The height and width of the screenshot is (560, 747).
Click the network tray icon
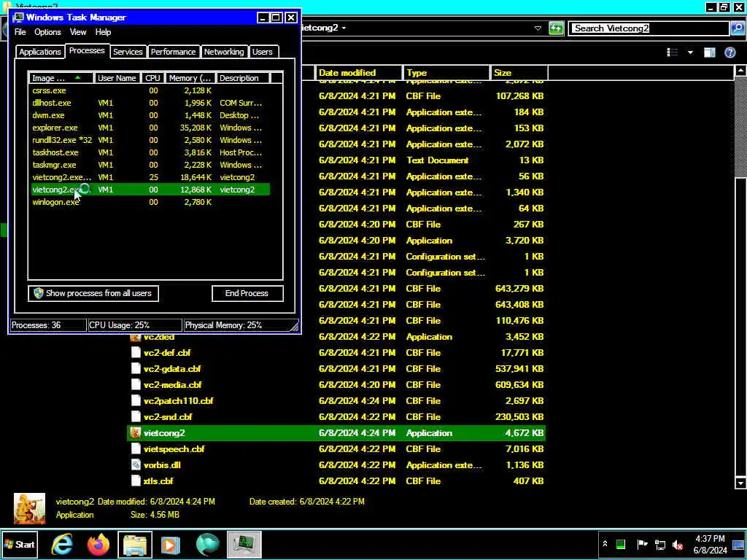point(659,544)
